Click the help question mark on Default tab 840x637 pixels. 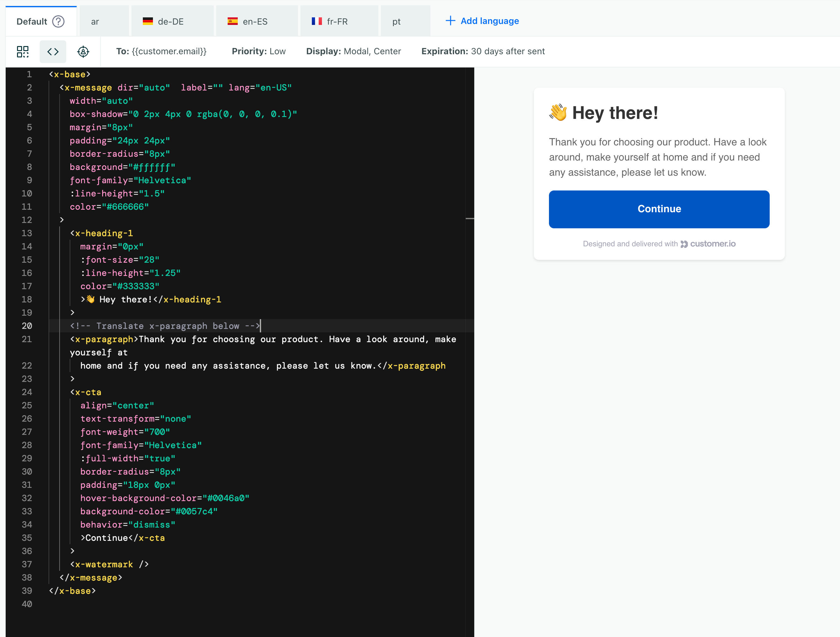[x=58, y=21]
